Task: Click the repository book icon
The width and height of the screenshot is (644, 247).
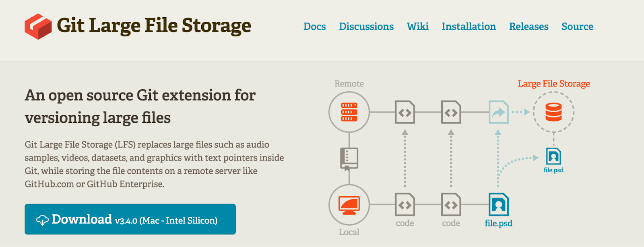Action: (349, 158)
